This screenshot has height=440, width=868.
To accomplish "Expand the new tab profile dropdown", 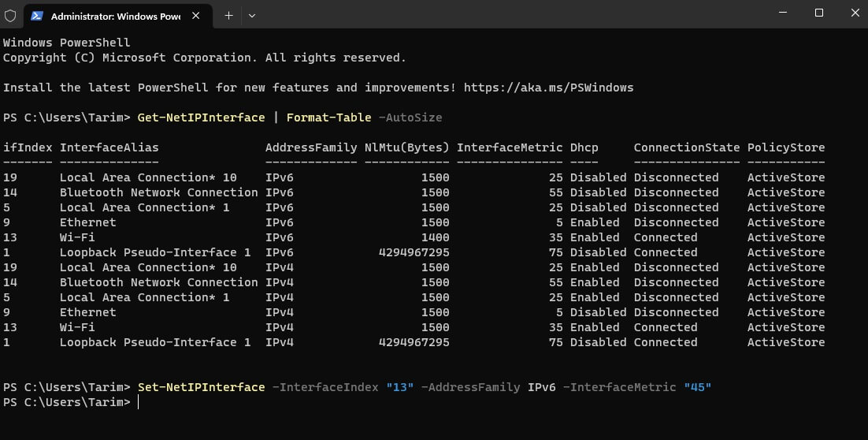I will pyautogui.click(x=251, y=15).
